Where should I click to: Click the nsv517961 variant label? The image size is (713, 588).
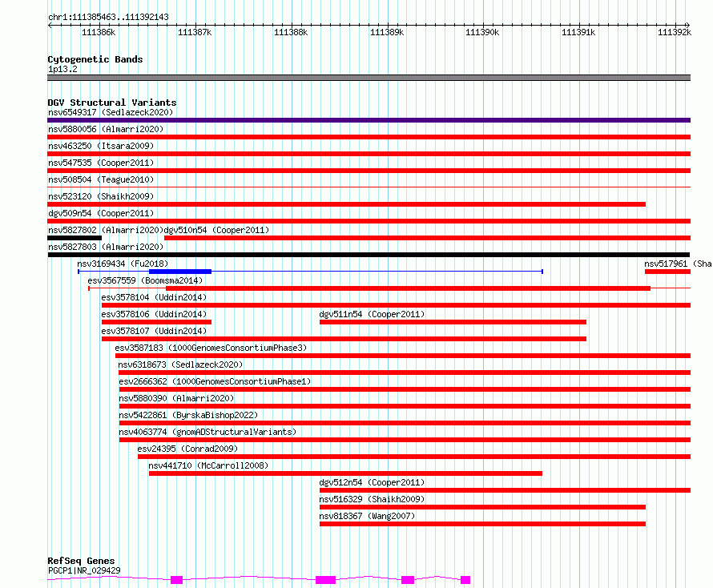678,264
